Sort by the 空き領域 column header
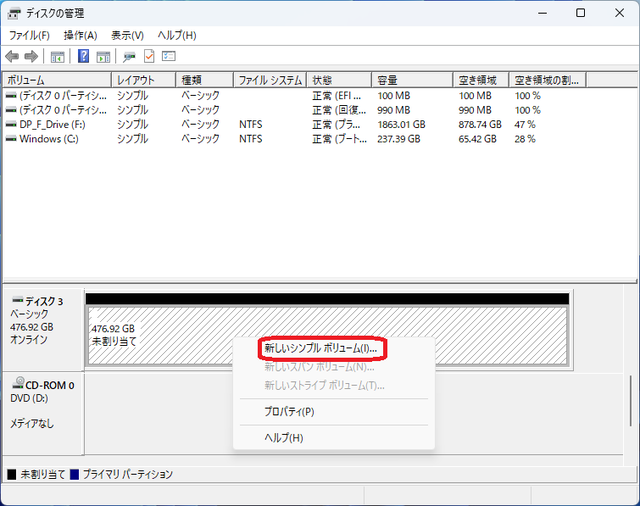Screen dimensions: 640x506 (x=481, y=80)
